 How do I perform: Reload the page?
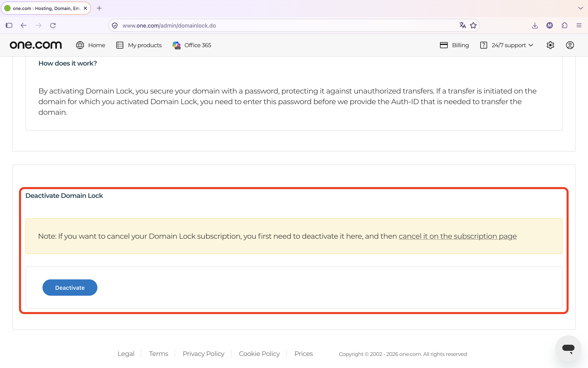[x=53, y=25]
